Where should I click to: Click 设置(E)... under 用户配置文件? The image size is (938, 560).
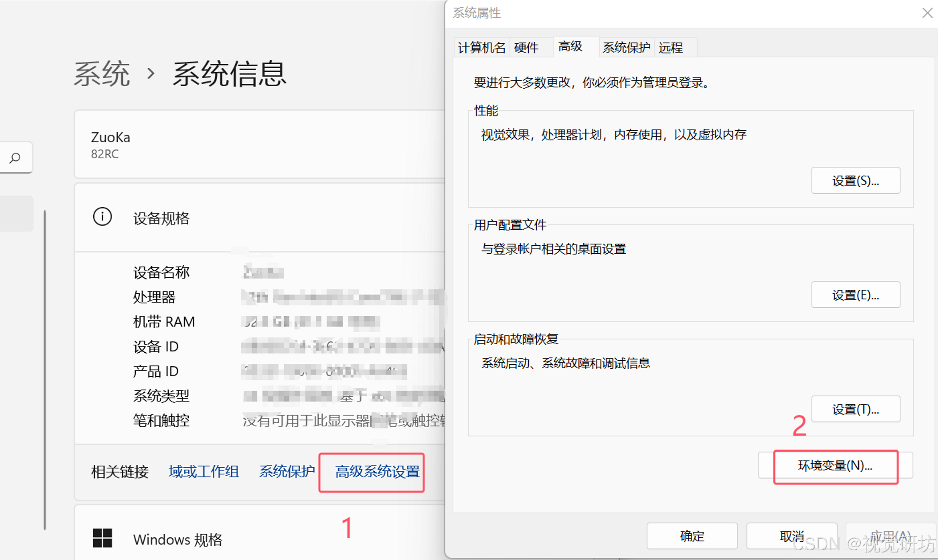(855, 295)
